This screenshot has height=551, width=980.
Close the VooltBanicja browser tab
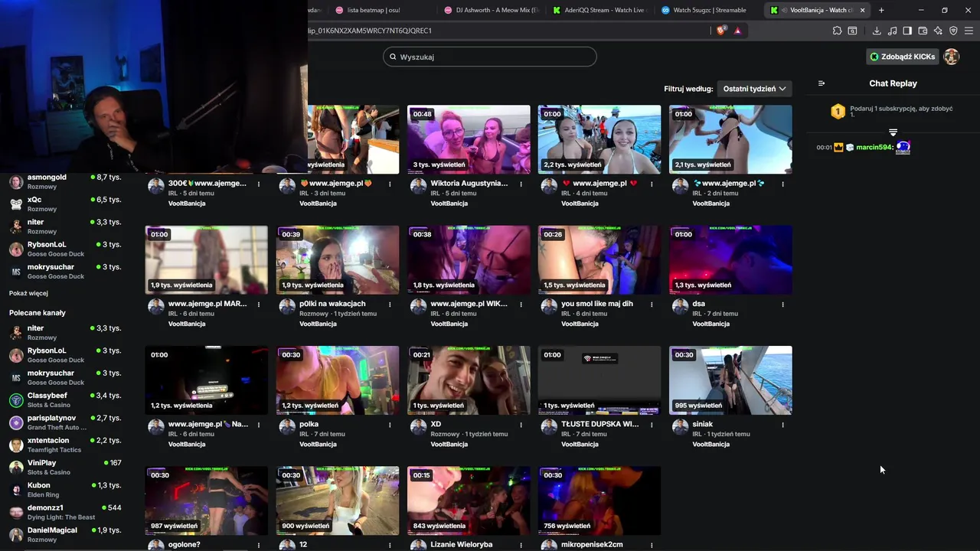click(x=863, y=10)
